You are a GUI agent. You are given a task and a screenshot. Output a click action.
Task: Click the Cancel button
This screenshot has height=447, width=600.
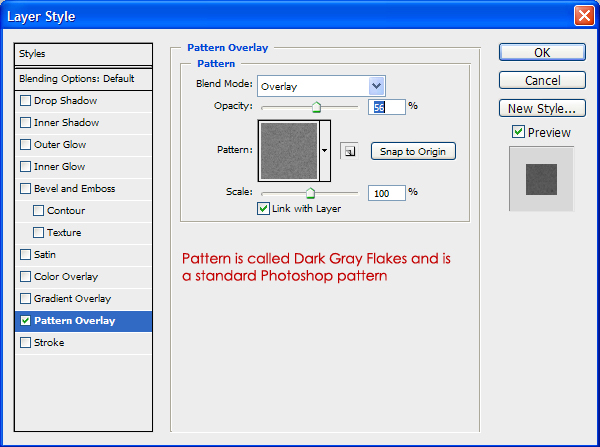click(x=542, y=80)
